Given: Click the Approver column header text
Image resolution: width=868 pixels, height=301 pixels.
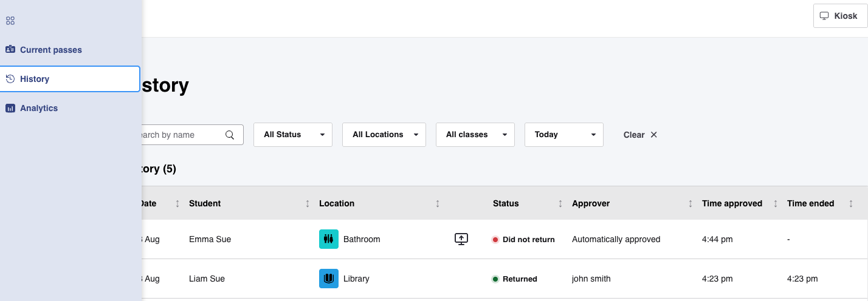Looking at the screenshot, I should tap(591, 203).
